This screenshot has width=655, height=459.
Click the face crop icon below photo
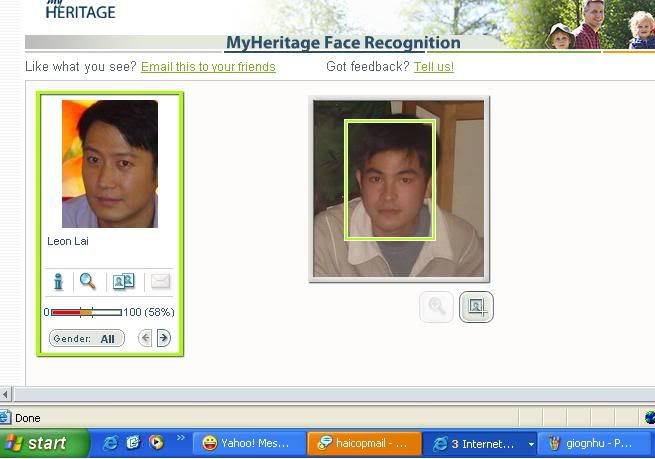click(x=476, y=307)
